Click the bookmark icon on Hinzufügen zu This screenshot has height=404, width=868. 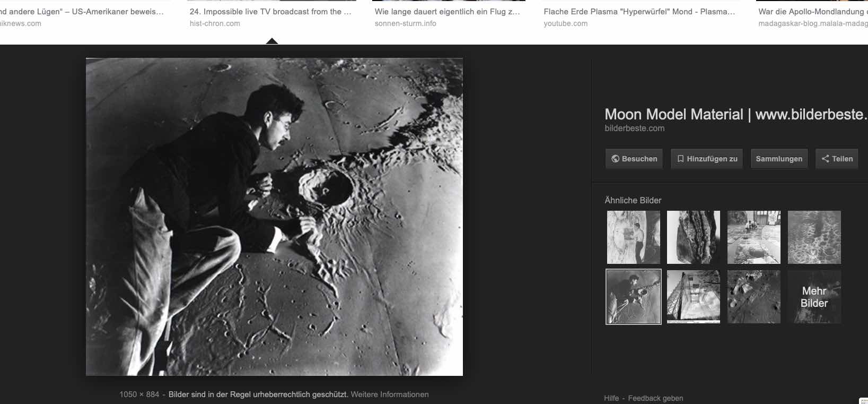680,159
